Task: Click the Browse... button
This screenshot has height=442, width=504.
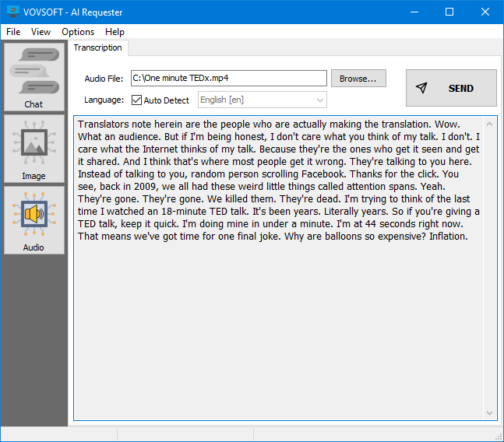Action: 358,79
